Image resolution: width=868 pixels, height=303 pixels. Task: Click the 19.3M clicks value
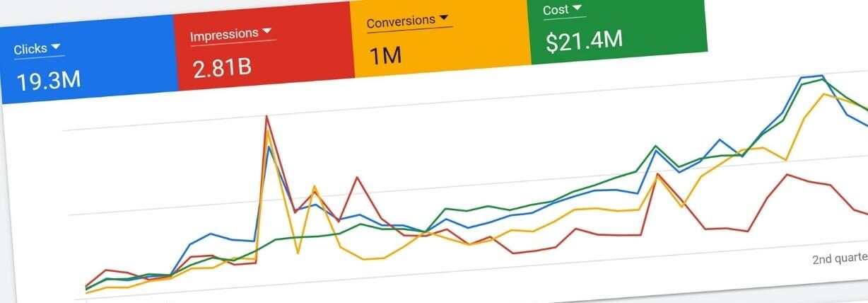48,81
